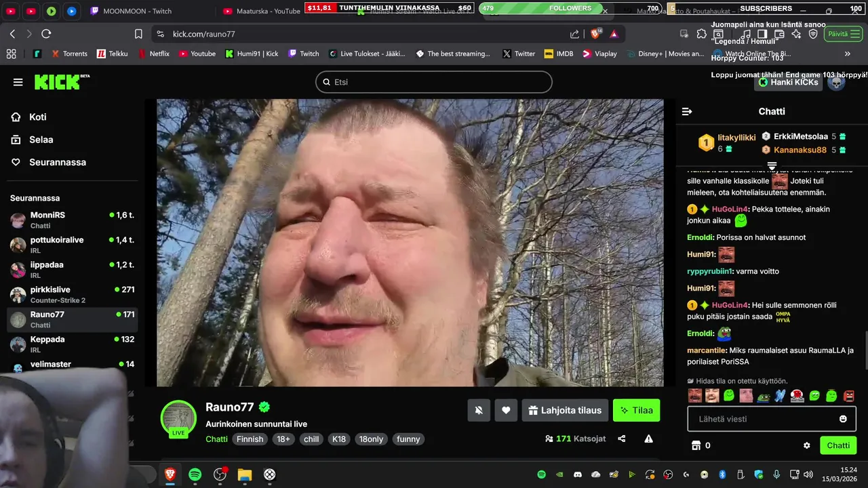This screenshot has height=488, width=868.
Task: Select the 18+ tag
Action: pos(283,439)
